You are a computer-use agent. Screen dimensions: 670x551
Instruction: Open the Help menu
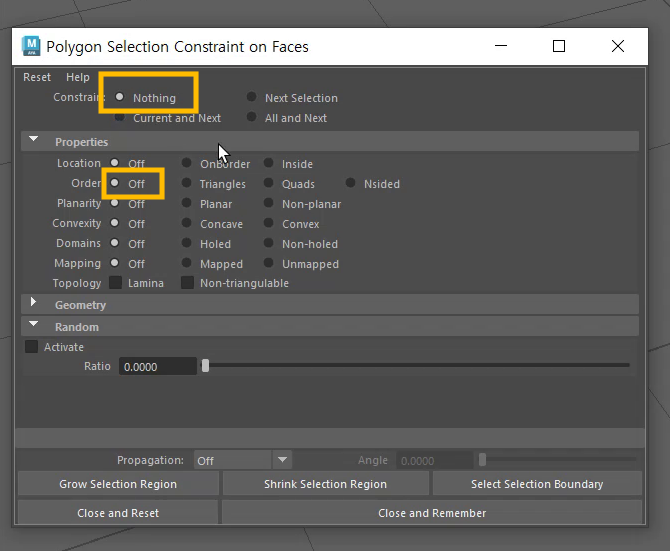click(x=78, y=77)
